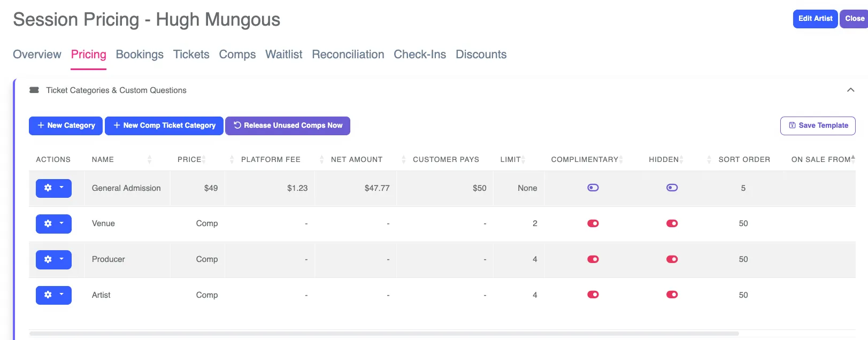Sort by Platform Fee column header
The image size is (868, 340).
271,159
